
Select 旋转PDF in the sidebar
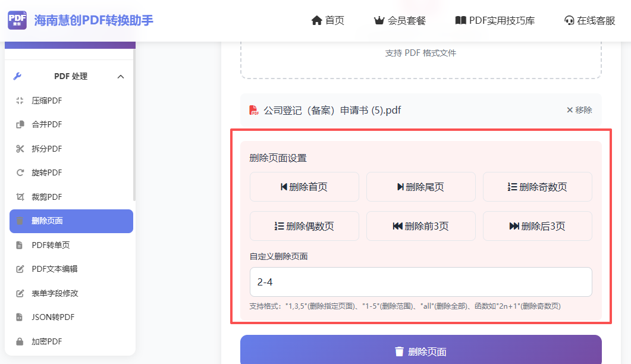point(71,172)
